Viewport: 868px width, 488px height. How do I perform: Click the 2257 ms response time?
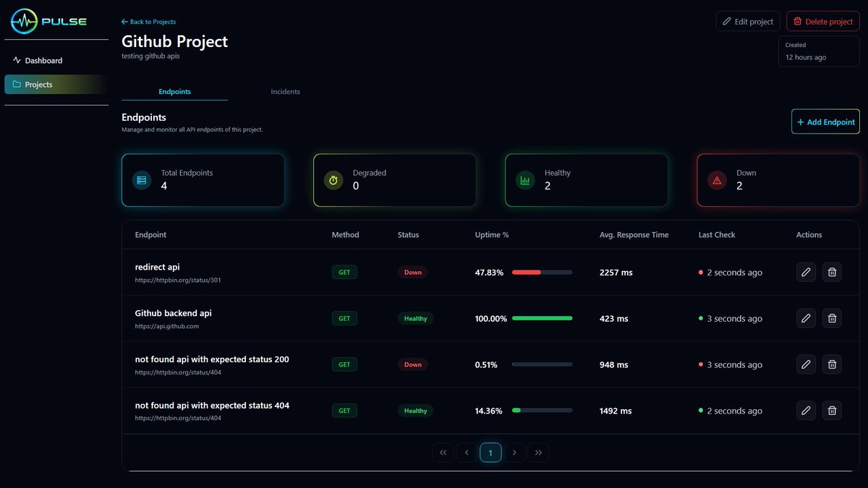tap(616, 273)
